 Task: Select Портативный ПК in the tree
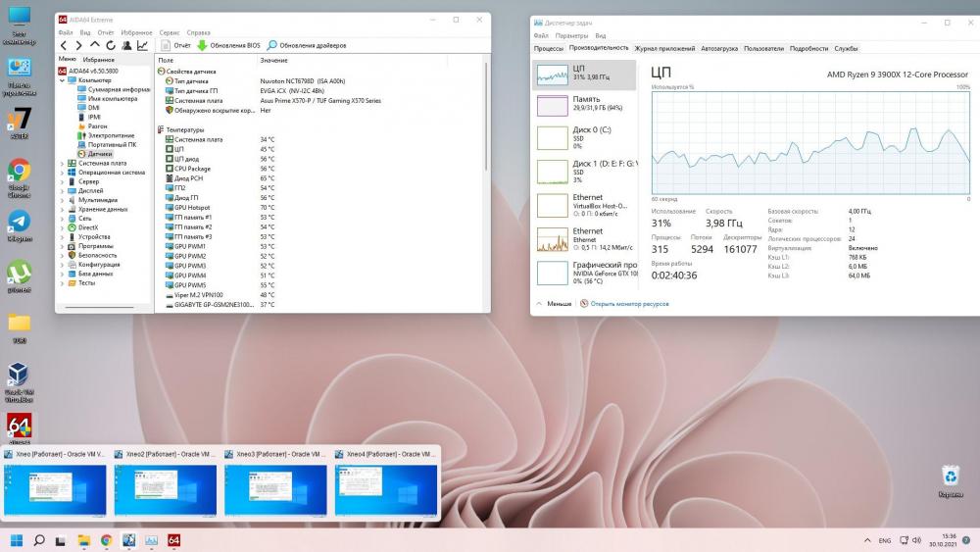coord(107,144)
